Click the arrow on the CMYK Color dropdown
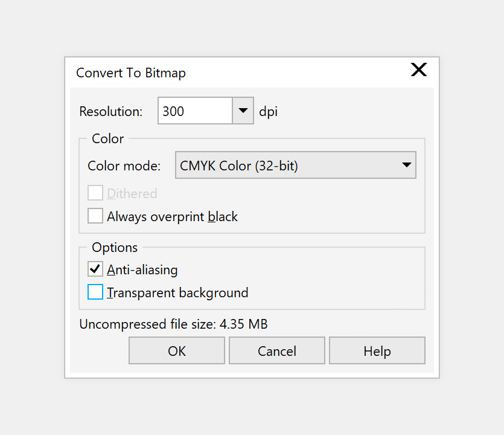504x435 pixels. tap(407, 165)
